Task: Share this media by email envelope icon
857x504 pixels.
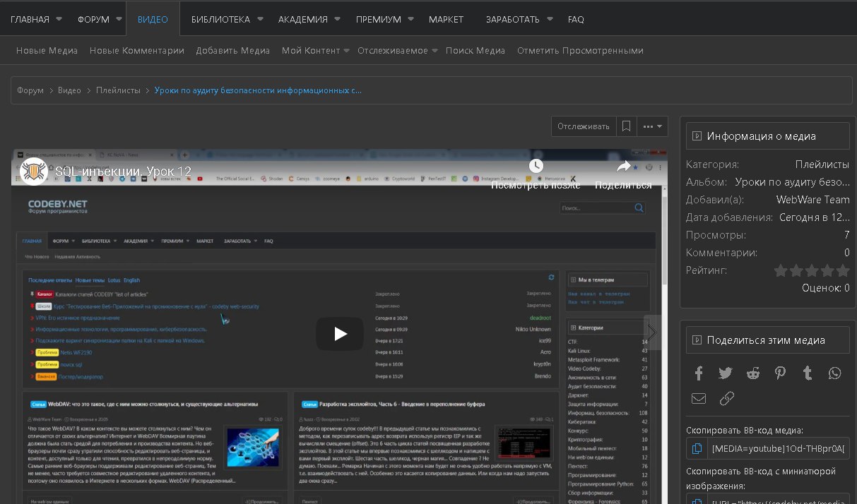Action: click(x=699, y=399)
